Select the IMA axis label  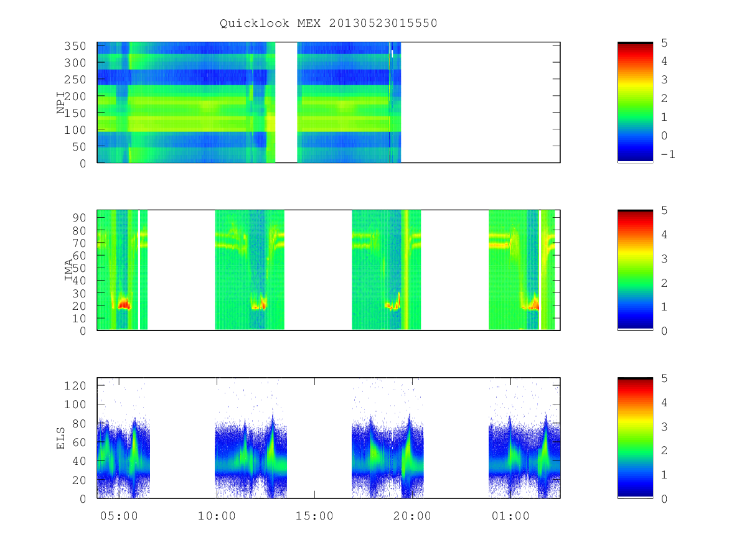pyautogui.click(x=69, y=271)
